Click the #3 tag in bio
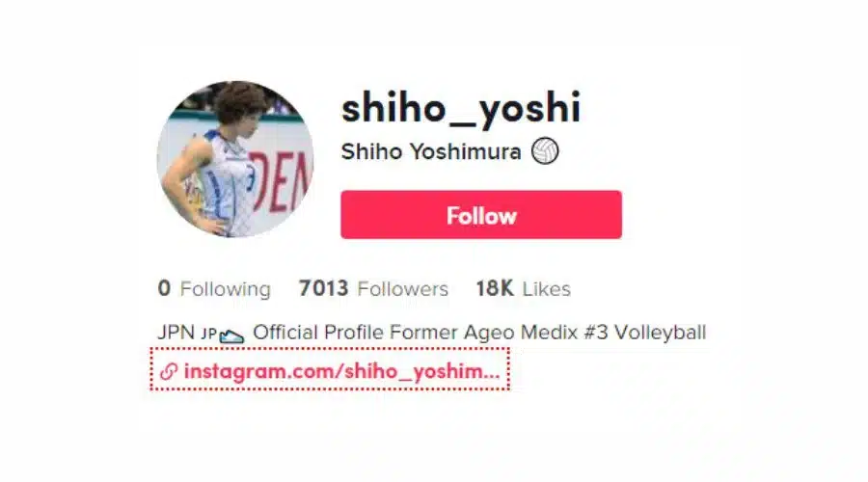The width and height of the screenshot is (868, 482). click(x=593, y=333)
